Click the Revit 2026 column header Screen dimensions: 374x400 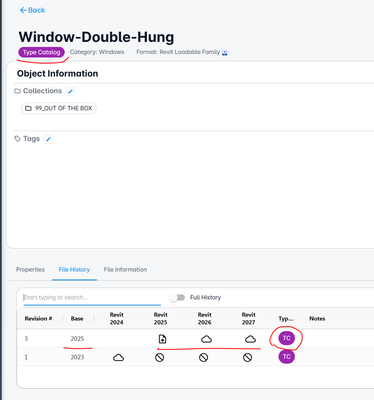coord(205,318)
